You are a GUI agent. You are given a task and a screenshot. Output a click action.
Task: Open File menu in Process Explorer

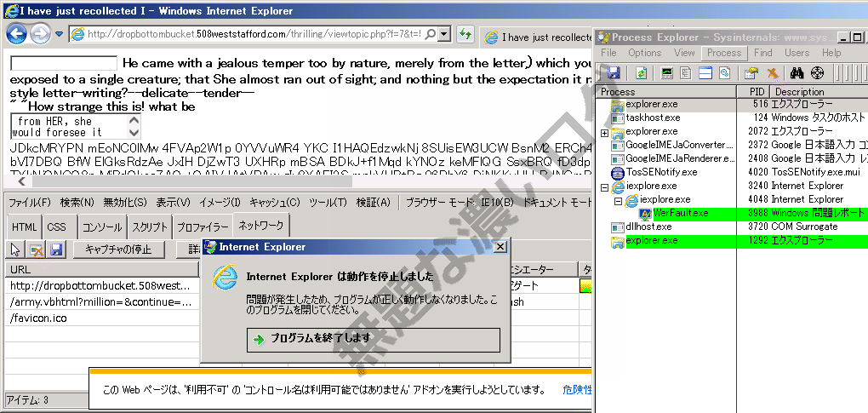pyautogui.click(x=608, y=53)
